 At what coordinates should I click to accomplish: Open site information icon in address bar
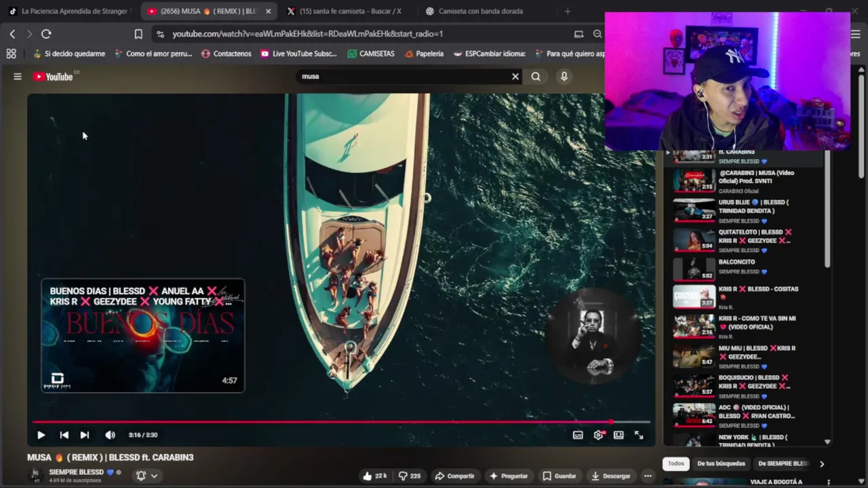point(159,34)
